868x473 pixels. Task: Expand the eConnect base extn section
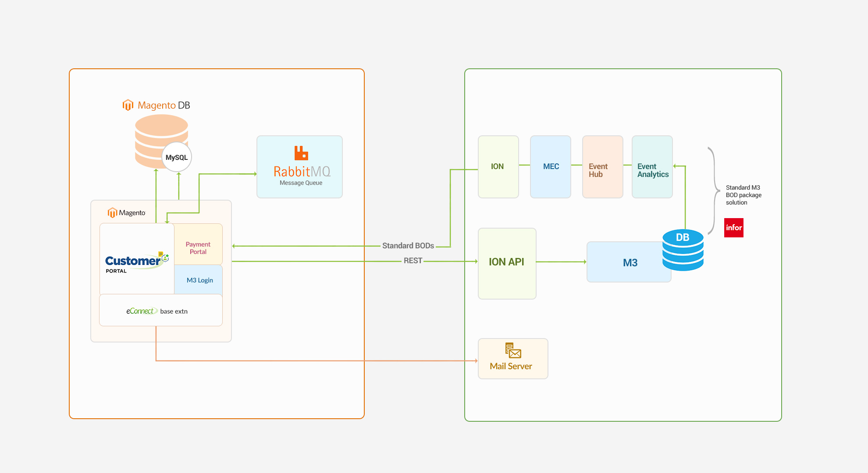(x=156, y=311)
